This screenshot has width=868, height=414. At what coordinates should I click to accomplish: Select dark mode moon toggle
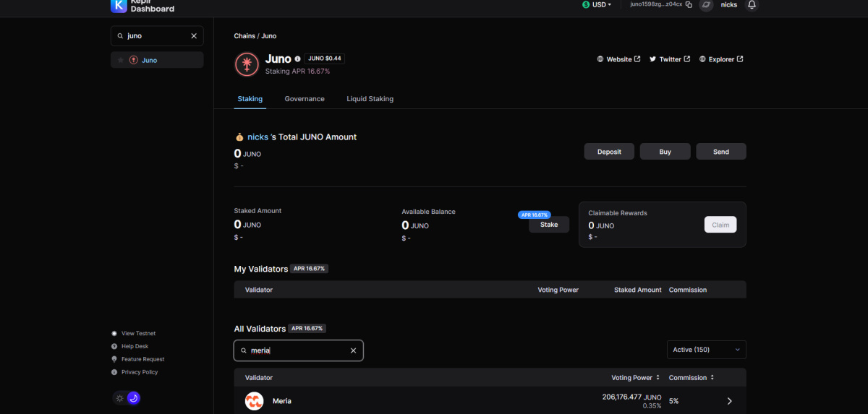133,398
